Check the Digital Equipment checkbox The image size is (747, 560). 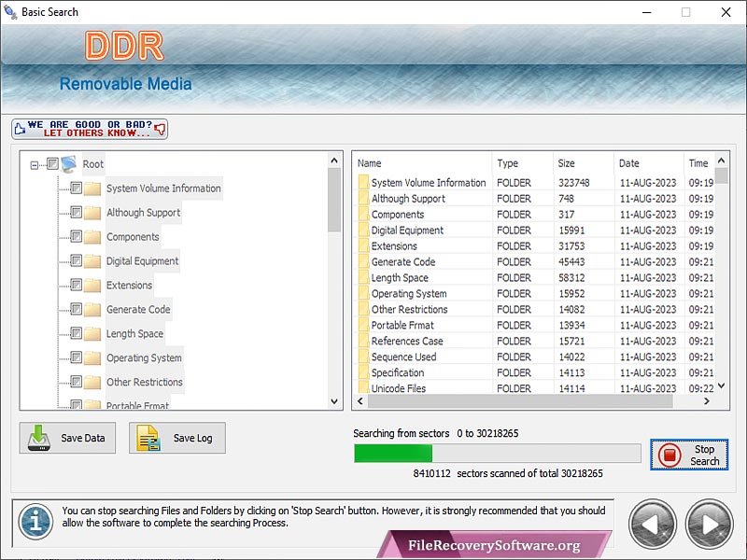pyautogui.click(x=77, y=260)
